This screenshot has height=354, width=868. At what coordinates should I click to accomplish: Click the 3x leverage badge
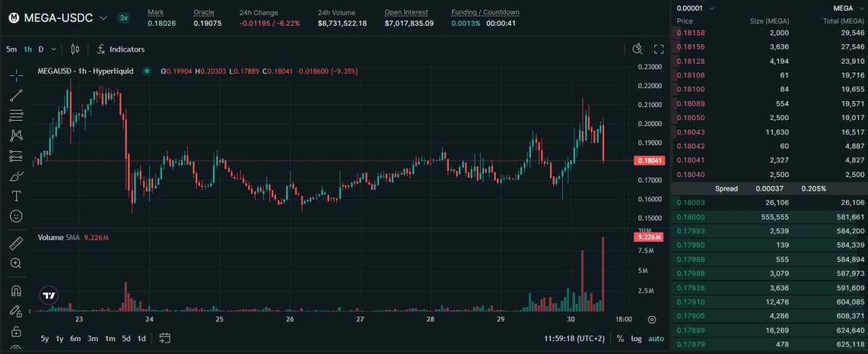[x=123, y=18]
